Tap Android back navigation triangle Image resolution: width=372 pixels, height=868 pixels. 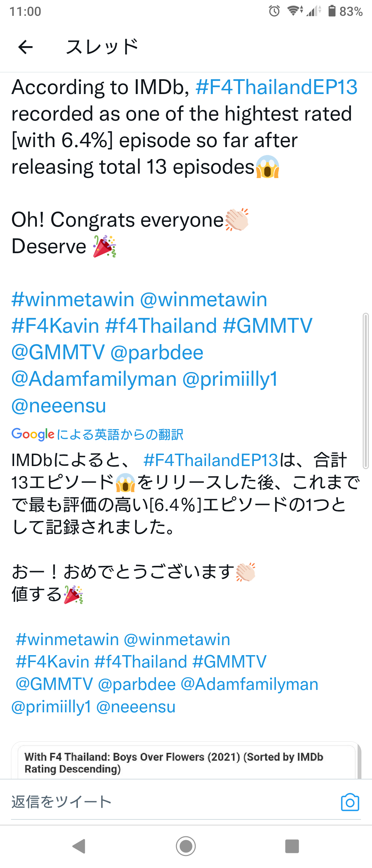click(79, 846)
